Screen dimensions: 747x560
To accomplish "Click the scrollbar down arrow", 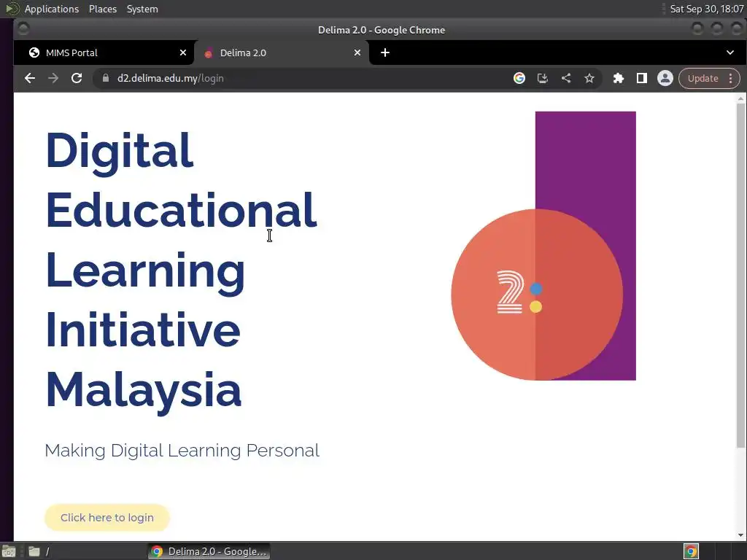I will (740, 535).
